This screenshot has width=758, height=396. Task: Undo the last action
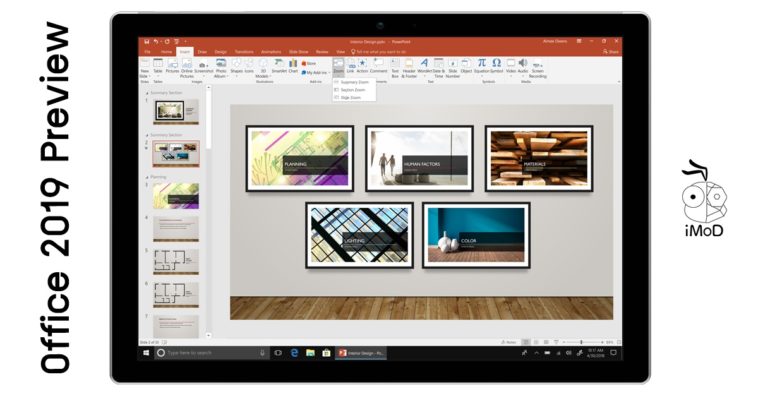(x=156, y=42)
